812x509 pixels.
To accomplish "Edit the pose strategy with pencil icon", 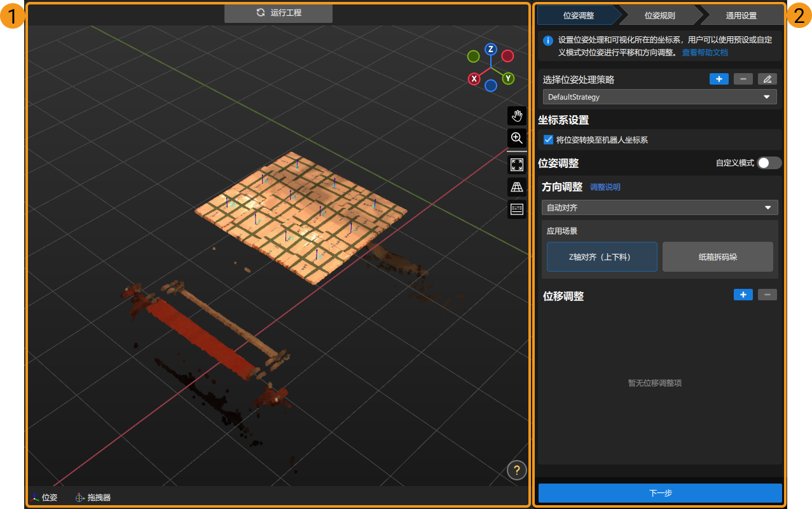I will pyautogui.click(x=767, y=80).
